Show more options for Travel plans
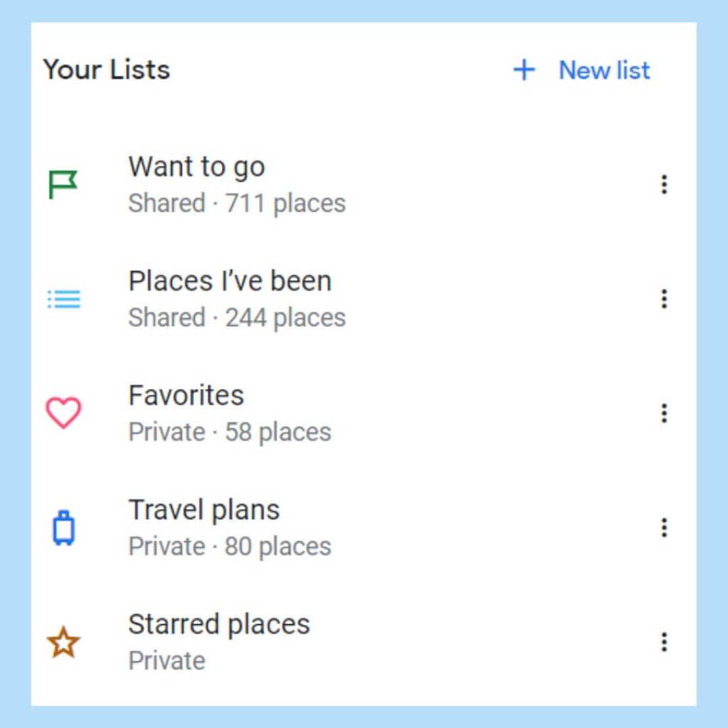Image resolution: width=728 pixels, height=728 pixels. click(664, 528)
